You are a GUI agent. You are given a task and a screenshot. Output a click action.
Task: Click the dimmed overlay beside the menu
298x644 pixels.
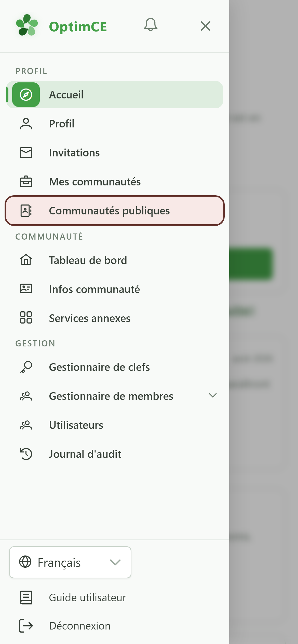click(x=264, y=322)
